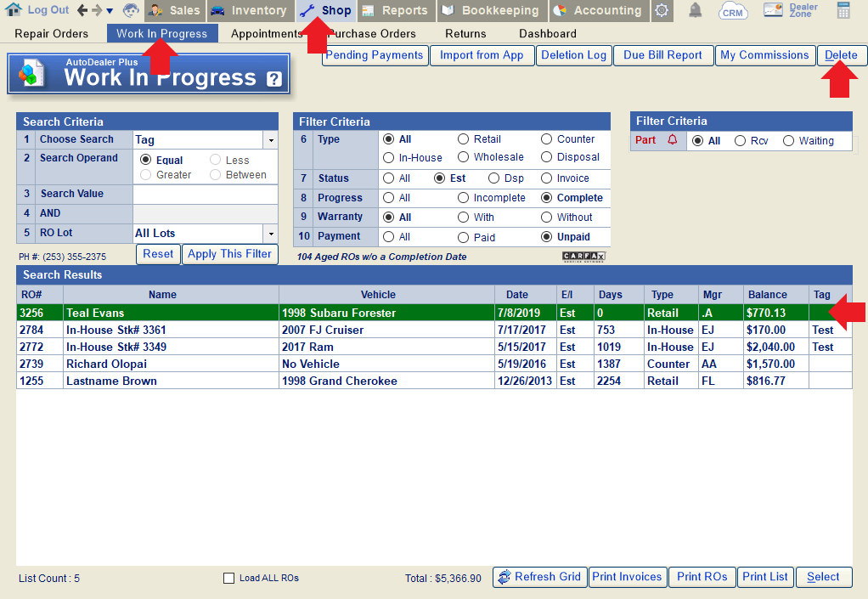Screen dimensions: 868x599
Task: Click the 2017 Ram vehicle cell
Action: click(386, 348)
